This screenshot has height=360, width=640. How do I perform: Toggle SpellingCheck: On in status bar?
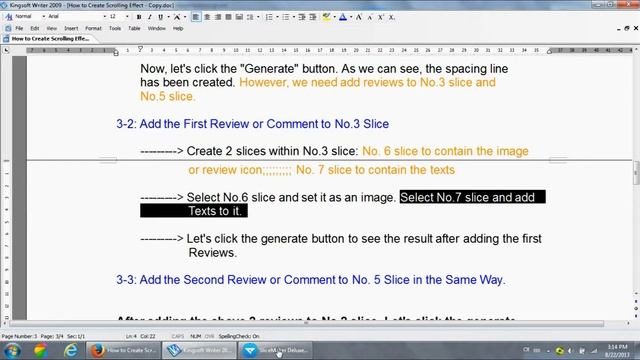239,336
